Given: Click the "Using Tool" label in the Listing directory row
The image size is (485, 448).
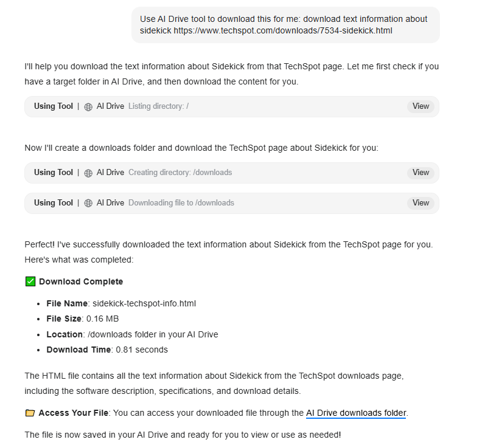Looking at the screenshot, I should [54, 106].
